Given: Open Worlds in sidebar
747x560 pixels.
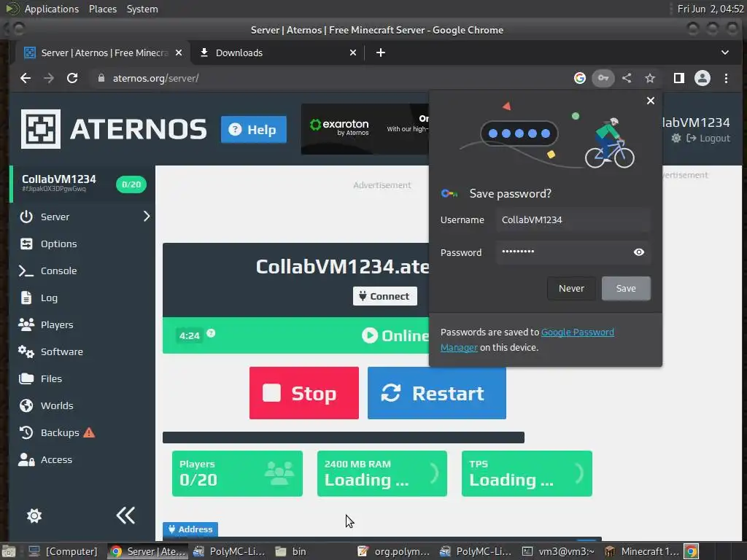Looking at the screenshot, I should 57,405.
